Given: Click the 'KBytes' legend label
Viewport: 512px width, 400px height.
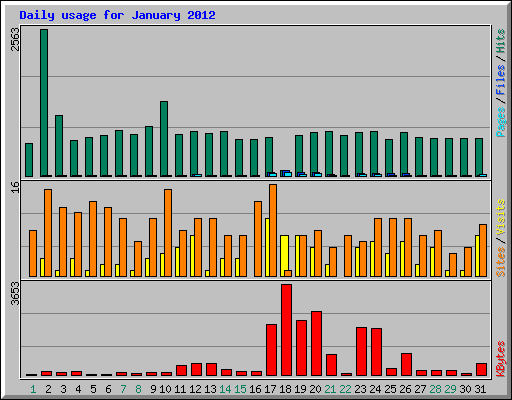Looking at the screenshot, I should (501, 359).
